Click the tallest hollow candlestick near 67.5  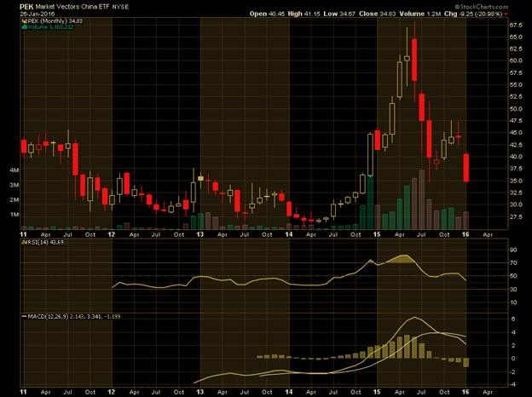click(x=408, y=56)
